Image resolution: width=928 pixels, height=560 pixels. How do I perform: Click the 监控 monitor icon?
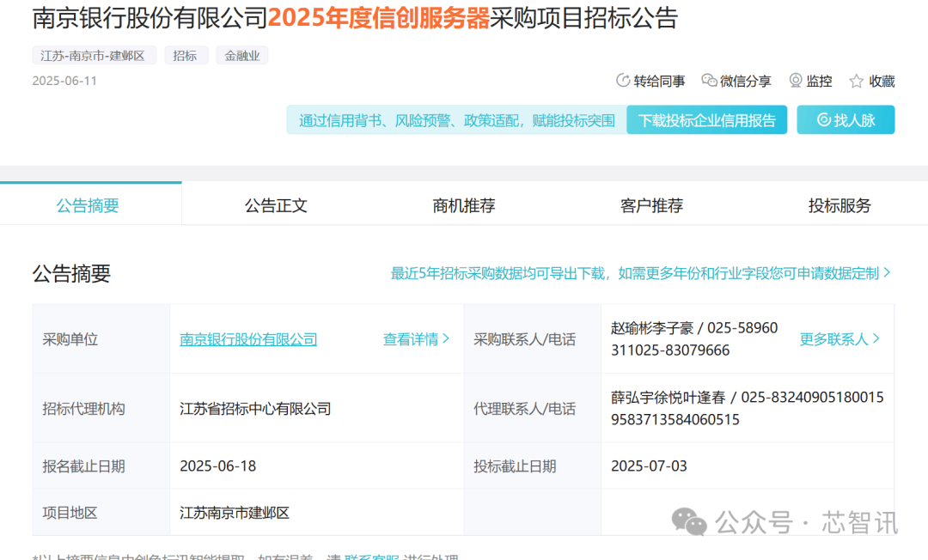tap(796, 81)
